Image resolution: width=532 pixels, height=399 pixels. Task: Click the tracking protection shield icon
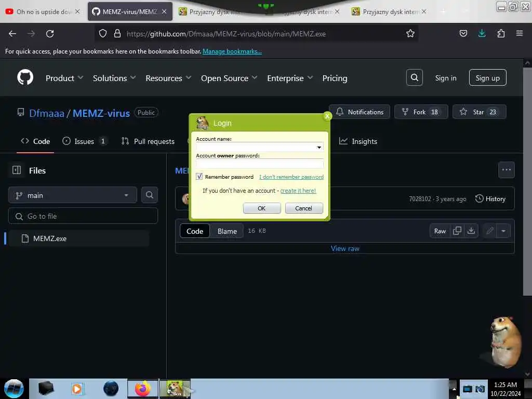103,33
